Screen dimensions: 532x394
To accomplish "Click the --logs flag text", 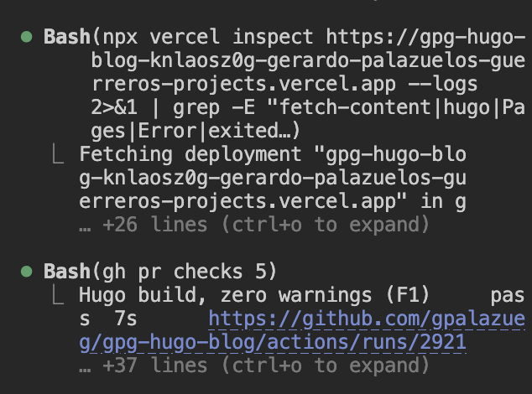I will (x=443, y=84).
